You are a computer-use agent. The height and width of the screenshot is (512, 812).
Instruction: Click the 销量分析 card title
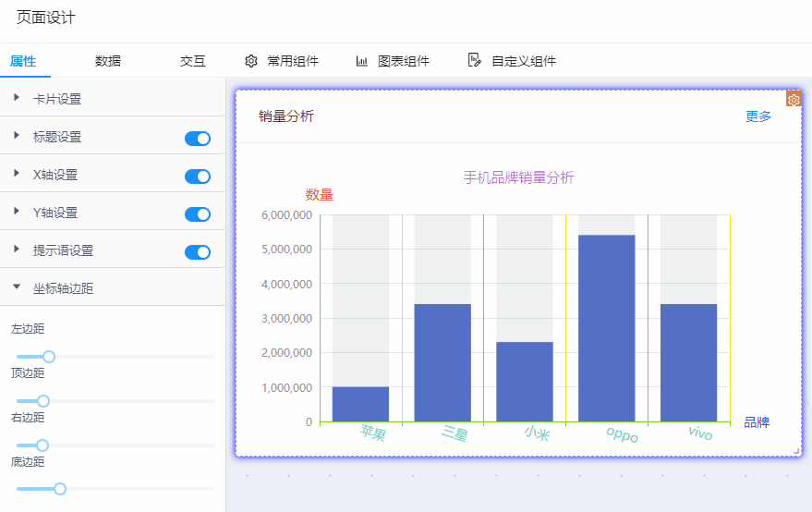point(286,116)
